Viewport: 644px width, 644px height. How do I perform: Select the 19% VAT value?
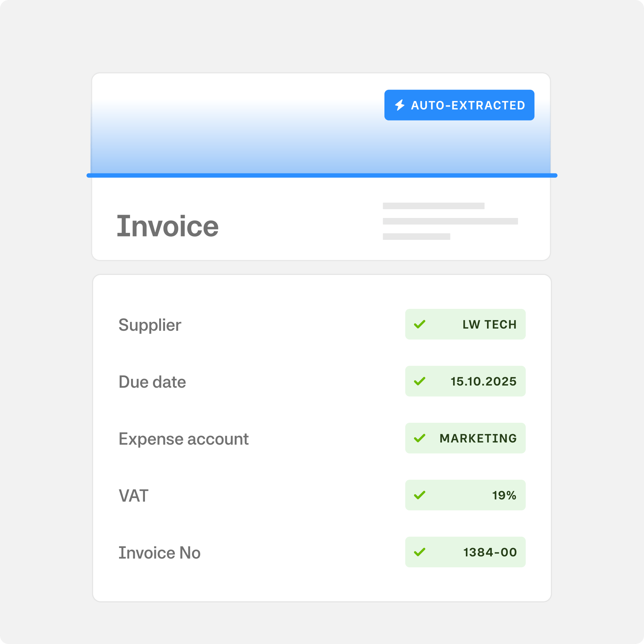click(504, 495)
